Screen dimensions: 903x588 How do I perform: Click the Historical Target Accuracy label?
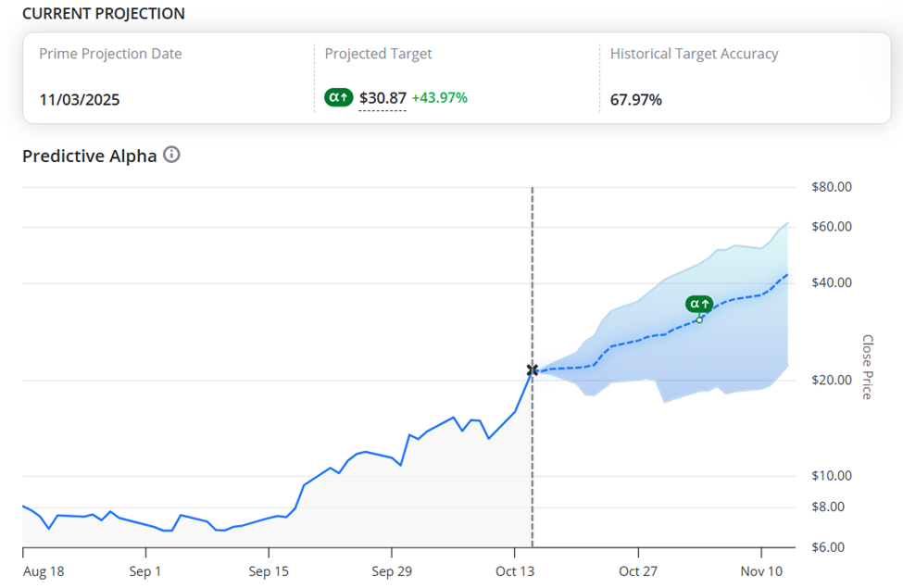(x=694, y=54)
